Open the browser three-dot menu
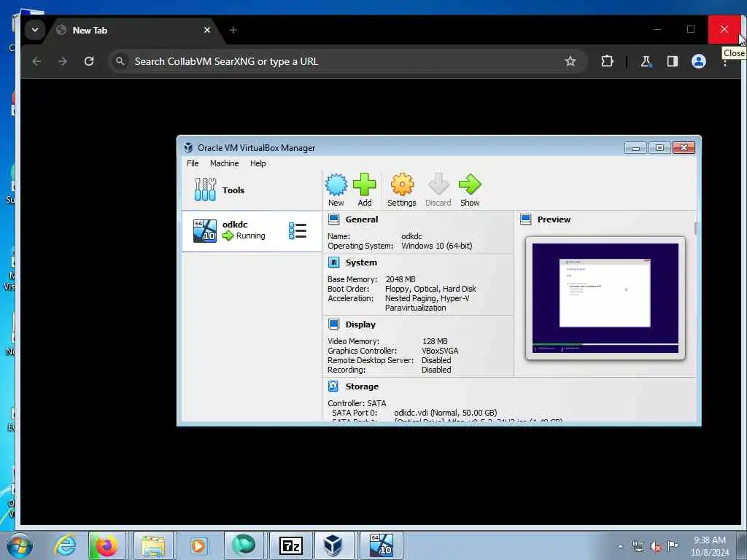747x560 pixels. tap(725, 63)
